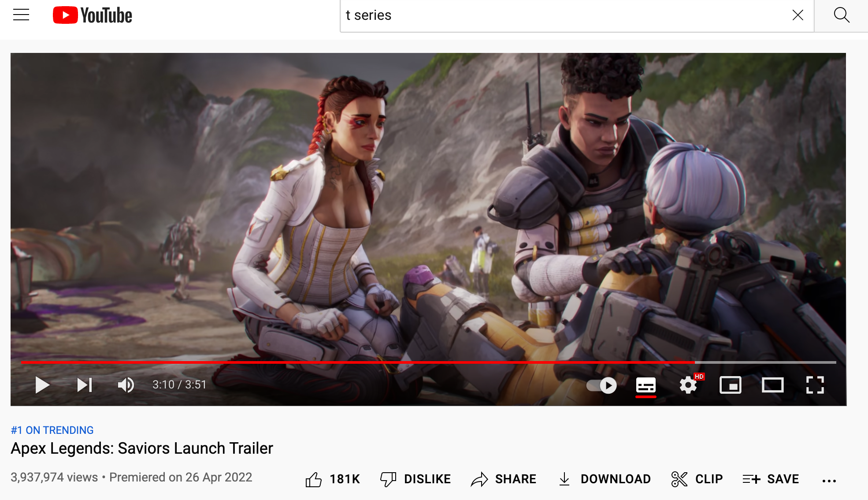This screenshot has height=500, width=868.
Task: Turn off subtitles/closed captions
Action: coord(645,385)
